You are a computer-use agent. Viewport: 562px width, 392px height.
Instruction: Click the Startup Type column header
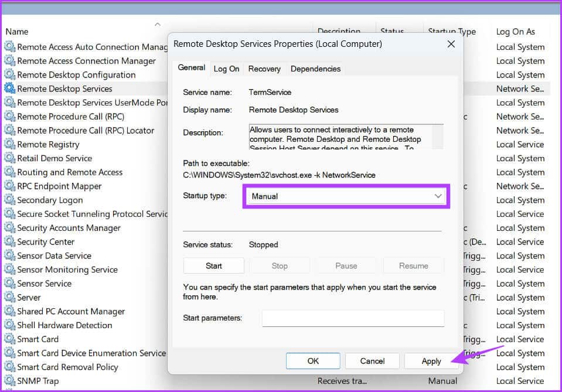coord(452,32)
